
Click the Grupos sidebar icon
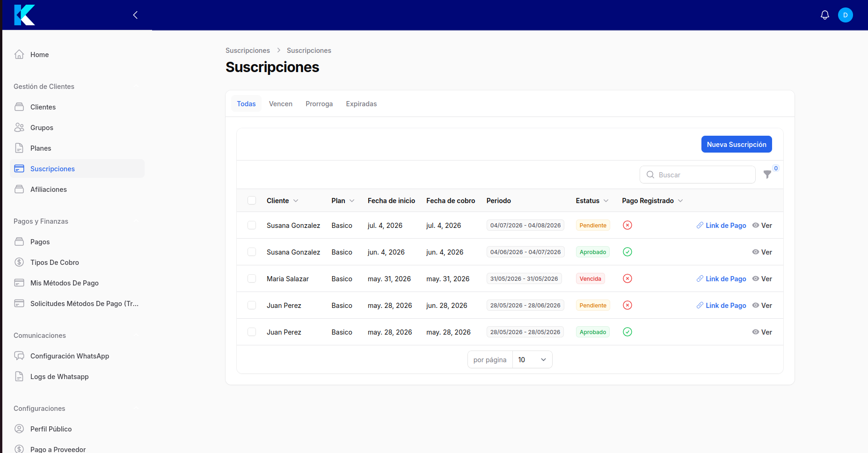tap(19, 127)
